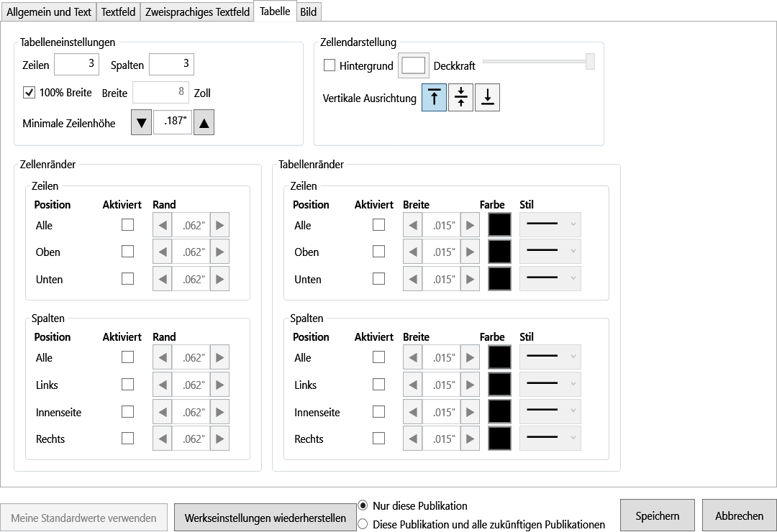This screenshot has height=532, width=777.
Task: Increase cell margin for rows Unten
Action: pyautogui.click(x=219, y=280)
